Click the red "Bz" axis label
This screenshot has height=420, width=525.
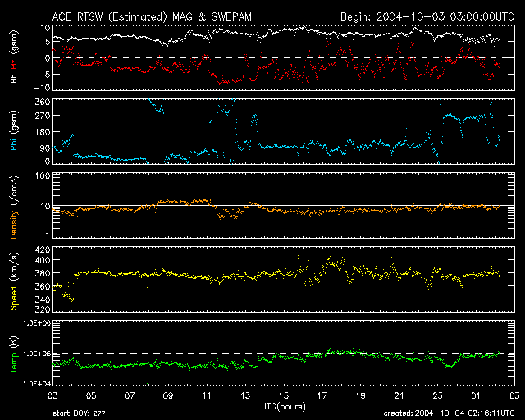tap(14, 64)
